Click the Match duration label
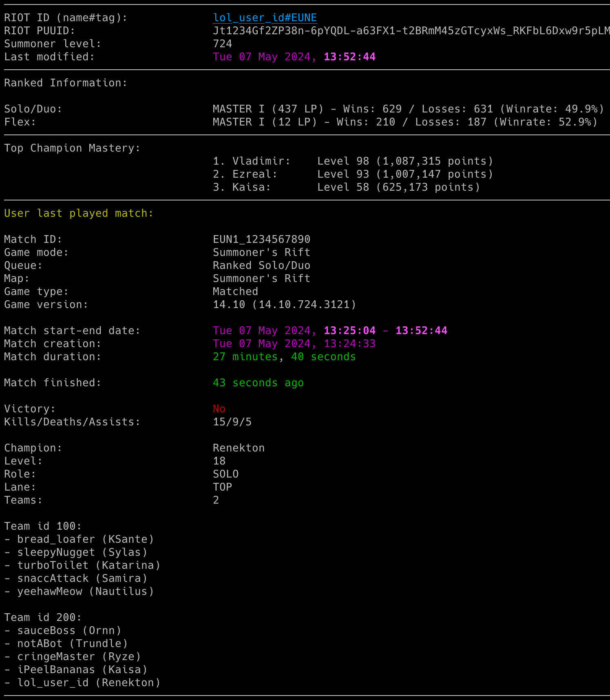 coord(53,357)
